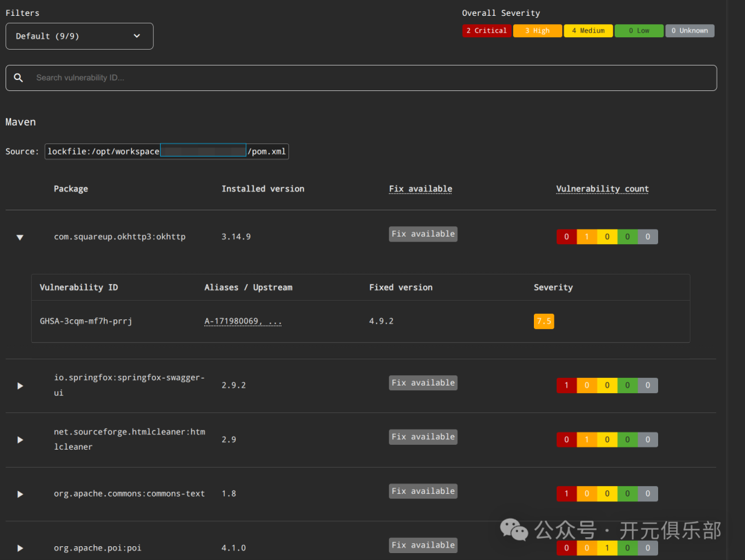The width and height of the screenshot is (745, 560).
Task: Click the org.apache.poi:poi package name
Action: pos(97,548)
